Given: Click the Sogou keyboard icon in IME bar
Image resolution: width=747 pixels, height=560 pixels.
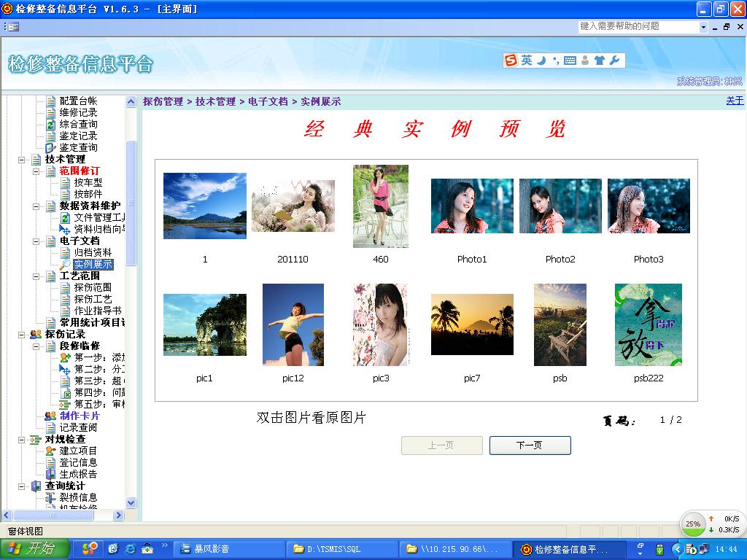Looking at the screenshot, I should click(x=570, y=61).
